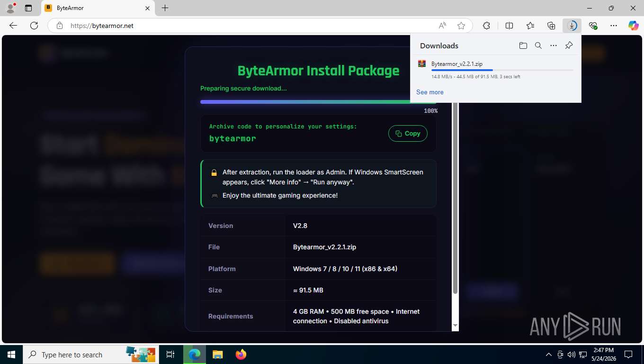The image size is (644, 364).
Task: Select the ByteArmor tab
Action: click(x=98, y=8)
